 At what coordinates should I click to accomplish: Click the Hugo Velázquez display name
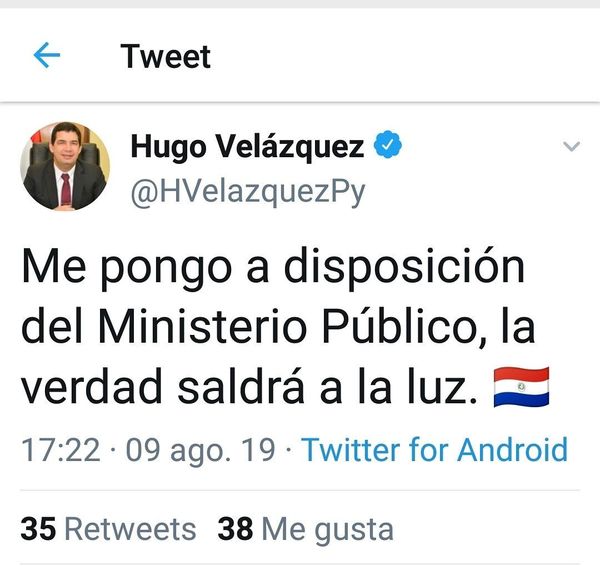click(247, 147)
